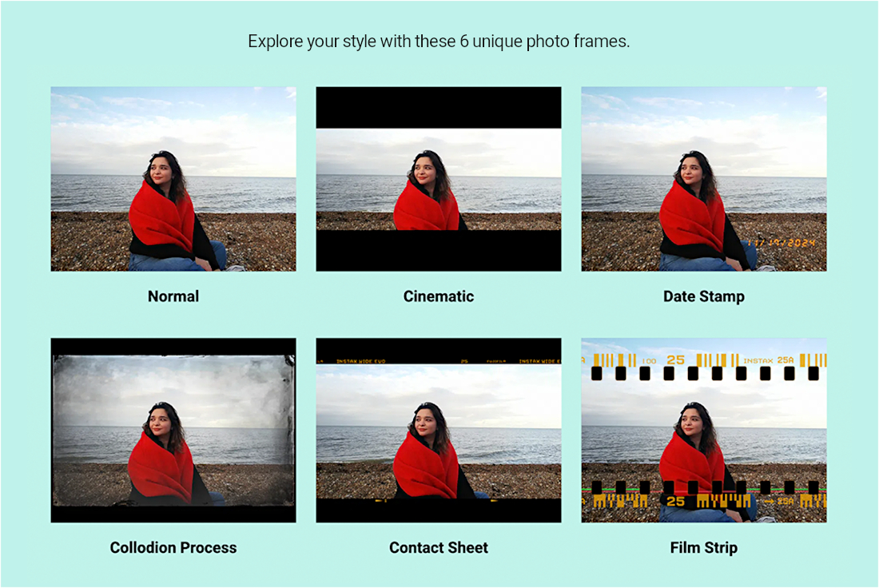This screenshot has width=879, height=588.
Task: Select the Collodion Process frame photo
Action: pos(173,431)
